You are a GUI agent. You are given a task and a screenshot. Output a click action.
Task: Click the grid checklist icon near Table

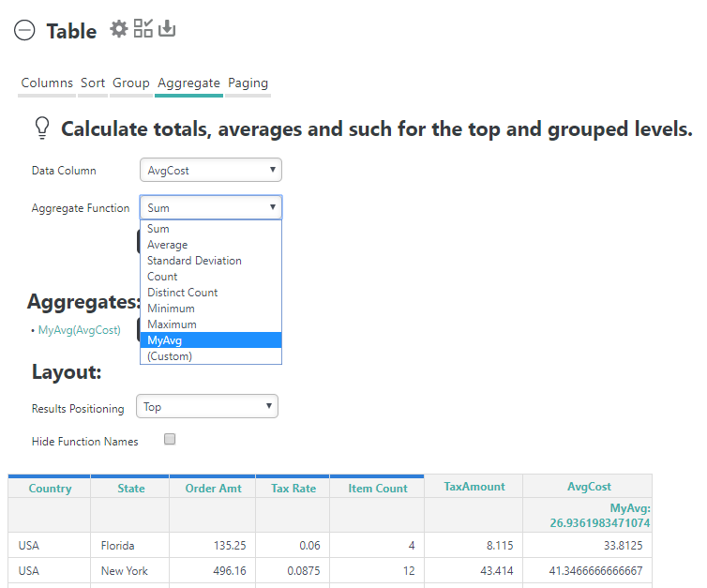pyautogui.click(x=143, y=28)
